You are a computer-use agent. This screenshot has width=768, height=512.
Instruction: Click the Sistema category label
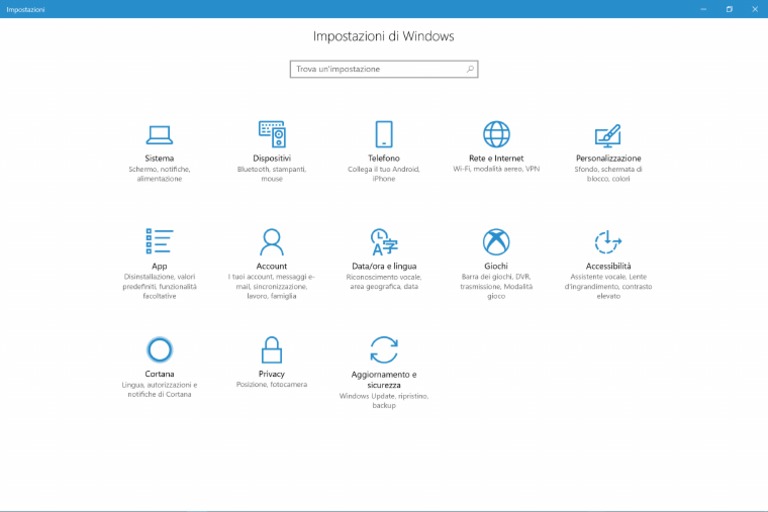[x=159, y=158]
